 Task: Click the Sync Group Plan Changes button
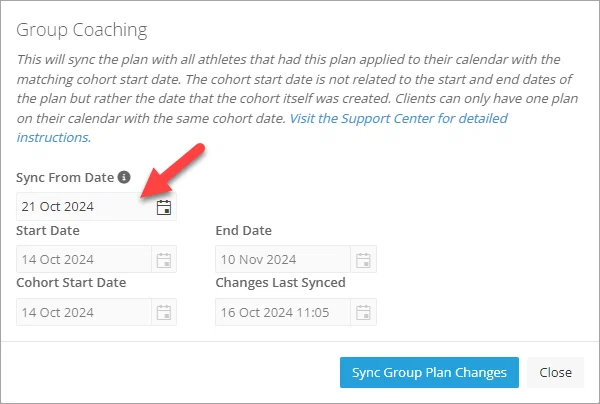click(429, 372)
